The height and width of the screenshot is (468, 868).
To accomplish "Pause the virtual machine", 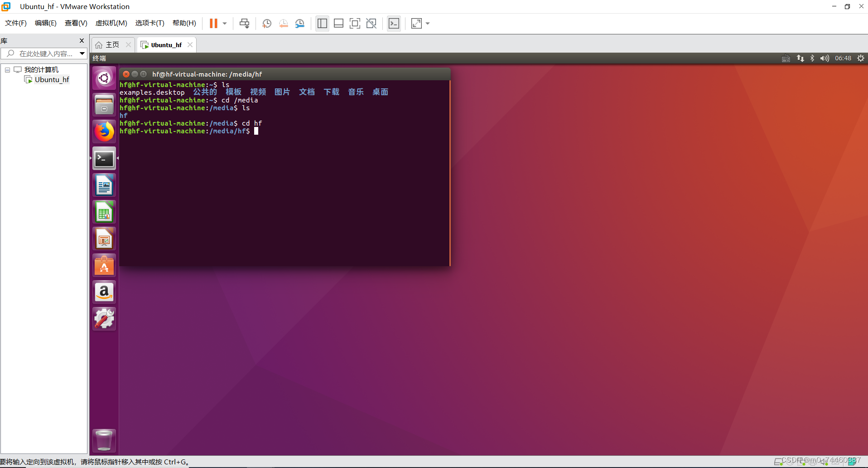I will (x=213, y=24).
